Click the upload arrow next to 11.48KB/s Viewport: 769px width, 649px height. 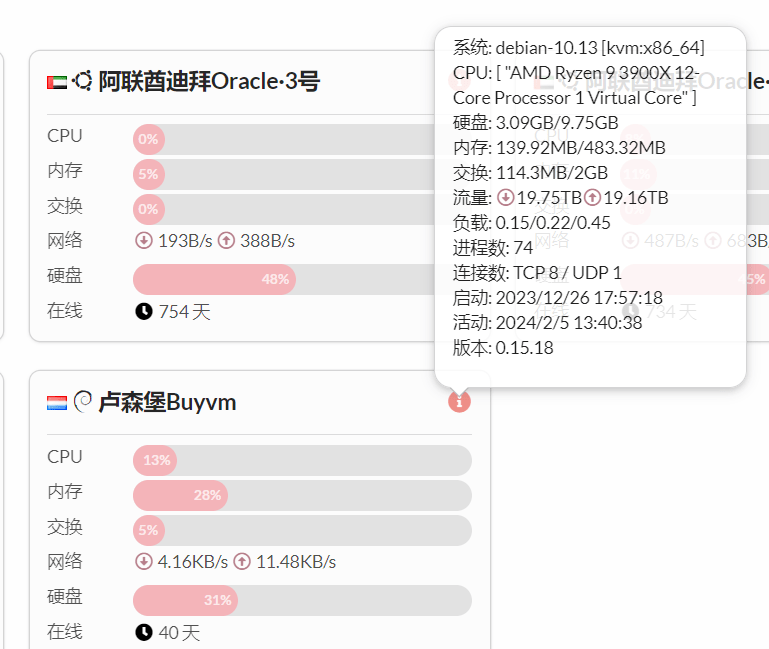click(241, 562)
